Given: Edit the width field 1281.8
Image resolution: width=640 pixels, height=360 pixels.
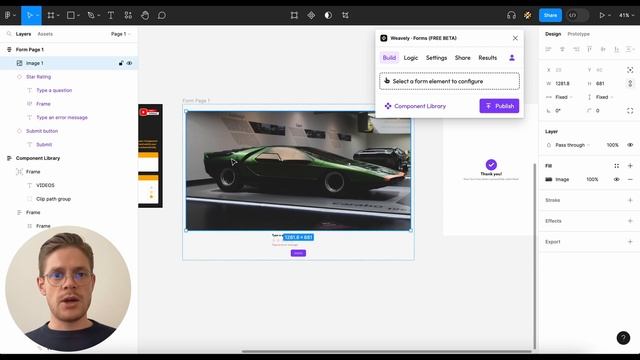Looking at the screenshot, I should [562, 84].
